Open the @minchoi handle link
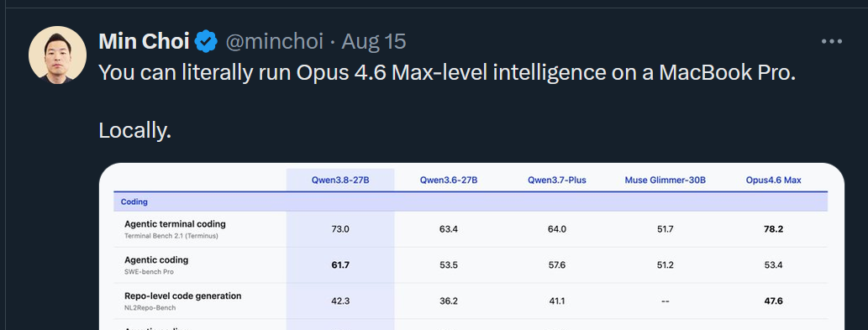The height and width of the screenshot is (330, 868). click(275, 41)
